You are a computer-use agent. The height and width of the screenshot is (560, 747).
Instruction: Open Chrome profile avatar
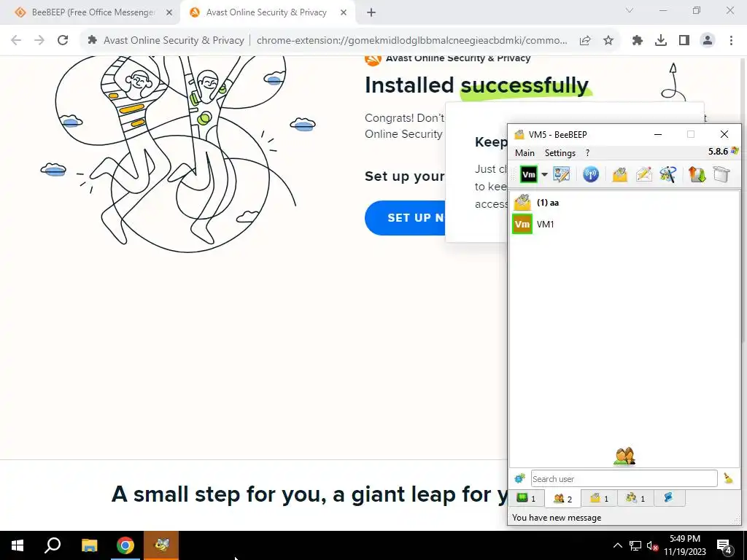708,41
